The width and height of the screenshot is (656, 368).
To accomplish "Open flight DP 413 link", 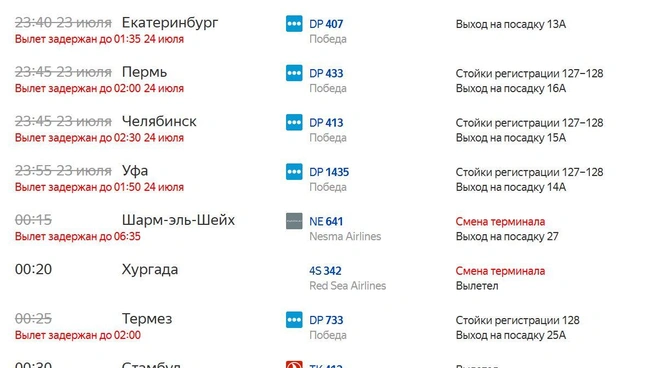I will (x=326, y=123).
